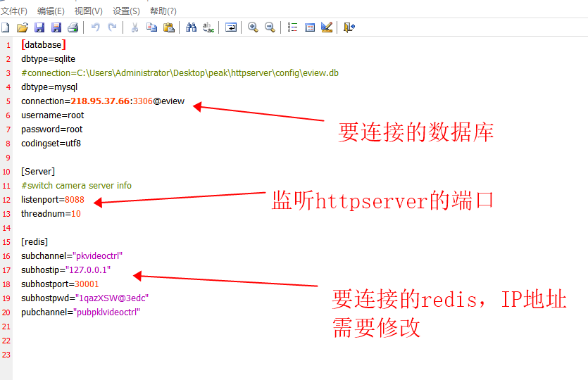Viewport: 588px width, 380px height.
Task: Click the [database] section header
Action: 44,45
